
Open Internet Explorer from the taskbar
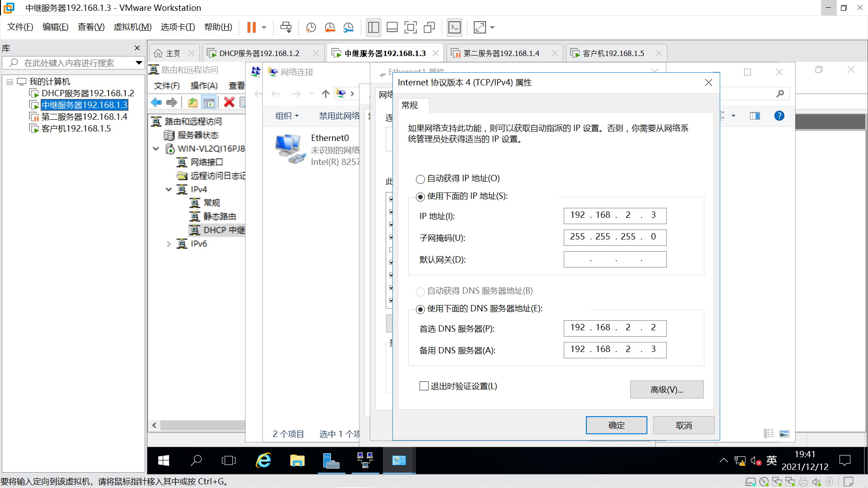[264, 460]
